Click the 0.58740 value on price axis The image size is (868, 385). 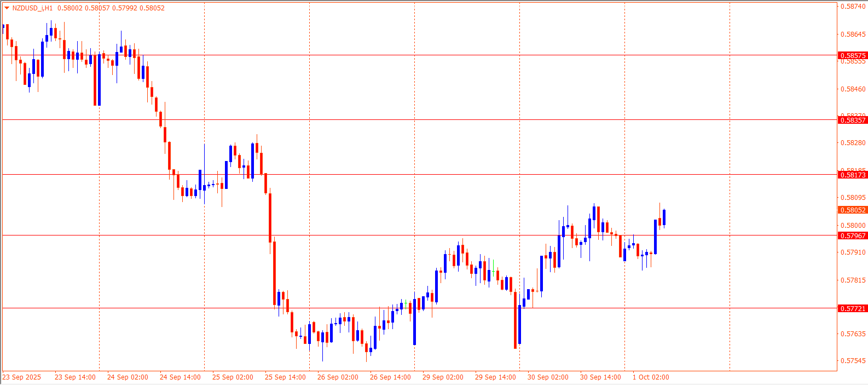click(853, 7)
